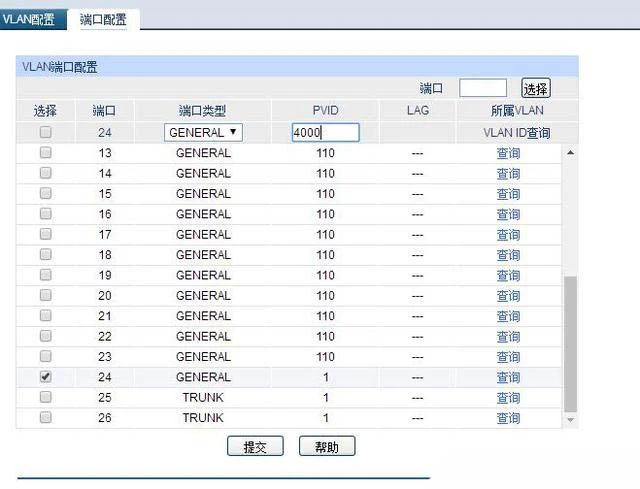
Task: Click the VLAN ID查询 text
Action: click(x=517, y=133)
